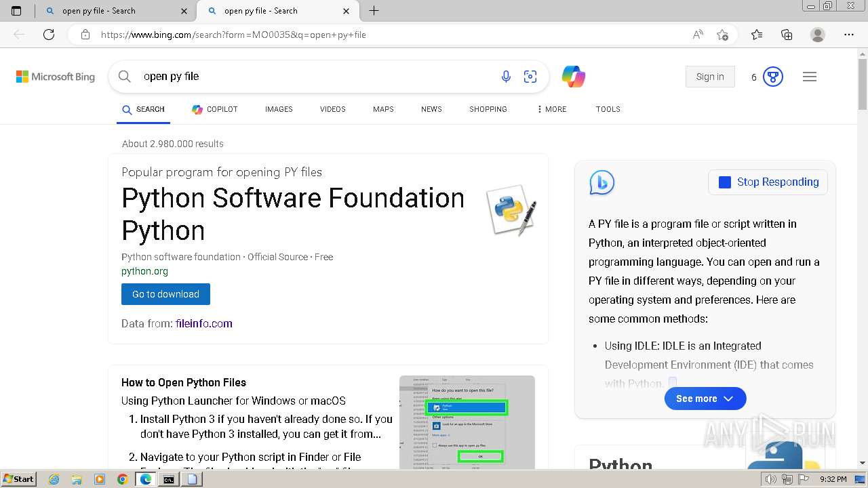This screenshot has width=868, height=488.
Task: Open Bing hamburger menu
Action: tap(810, 77)
